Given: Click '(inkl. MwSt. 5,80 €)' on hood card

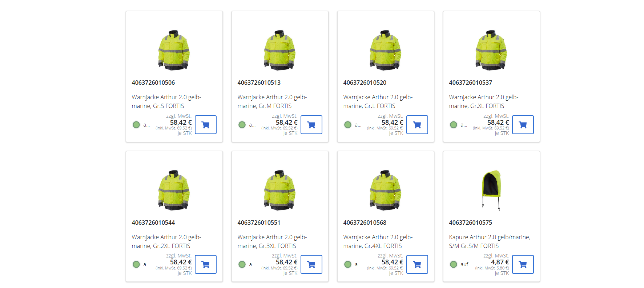Looking at the screenshot, I should [492, 268].
